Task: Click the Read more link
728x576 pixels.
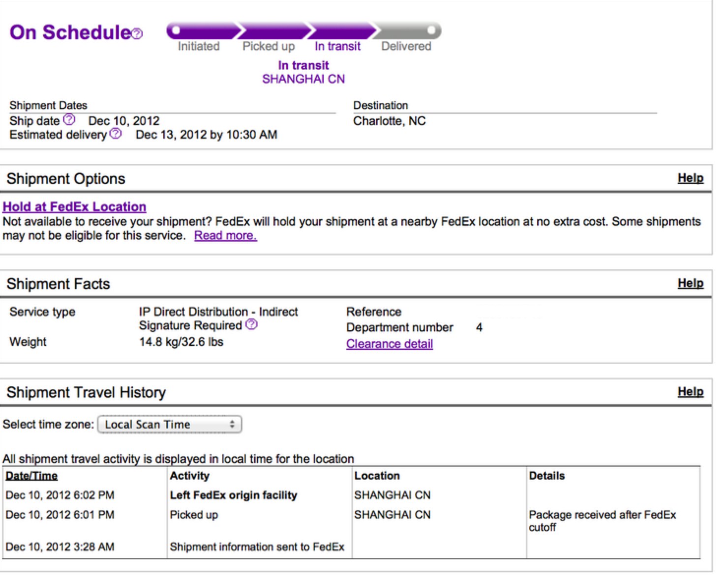Action: pos(225,235)
